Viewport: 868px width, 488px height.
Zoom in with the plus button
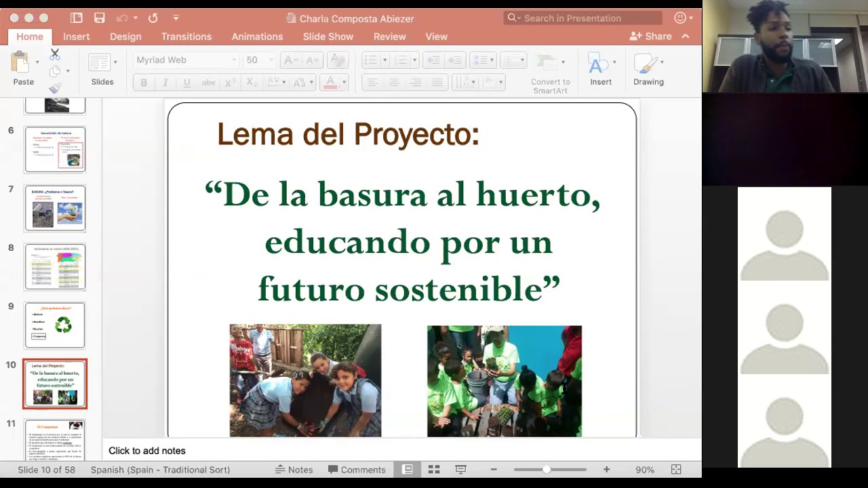click(x=606, y=470)
